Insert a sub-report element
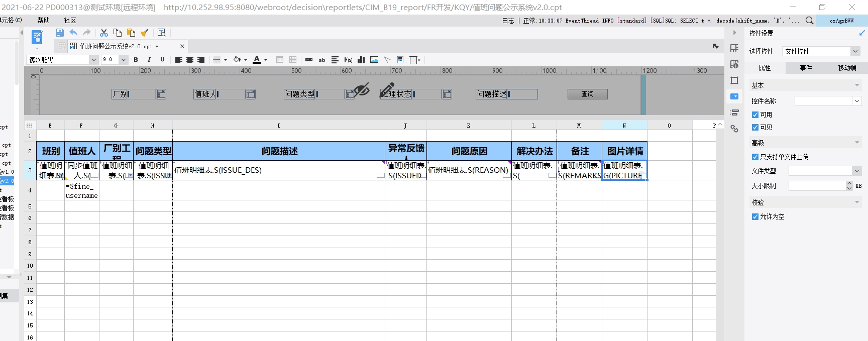 [x=400, y=60]
